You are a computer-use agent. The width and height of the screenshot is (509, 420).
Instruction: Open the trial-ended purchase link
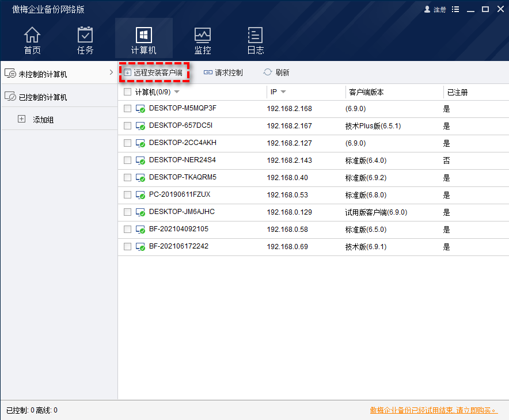click(434, 410)
